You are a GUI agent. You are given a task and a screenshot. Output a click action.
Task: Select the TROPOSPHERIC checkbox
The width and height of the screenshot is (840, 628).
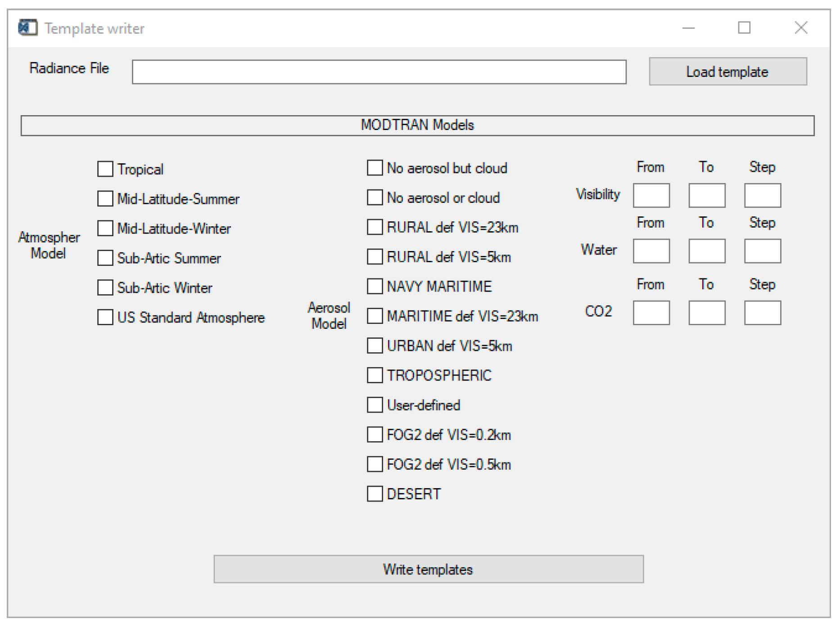pos(375,375)
